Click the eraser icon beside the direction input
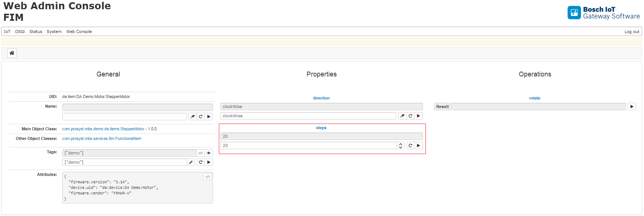Image resolution: width=644 pixels, height=216 pixels. (x=402, y=115)
